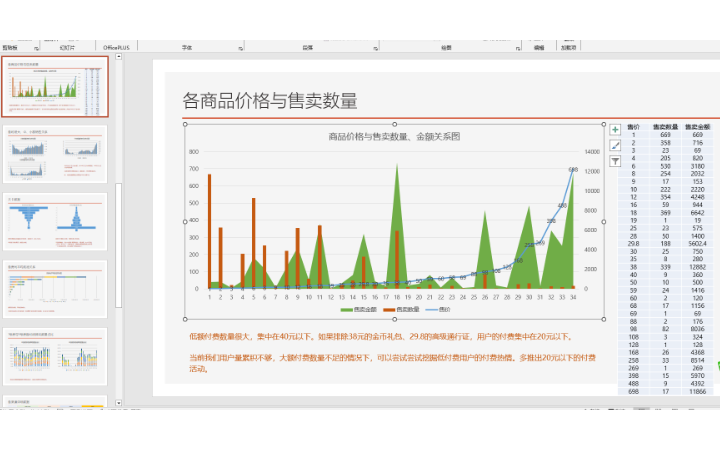
Task: Open the 段落 group dialog launcher
Action: pos(376,48)
